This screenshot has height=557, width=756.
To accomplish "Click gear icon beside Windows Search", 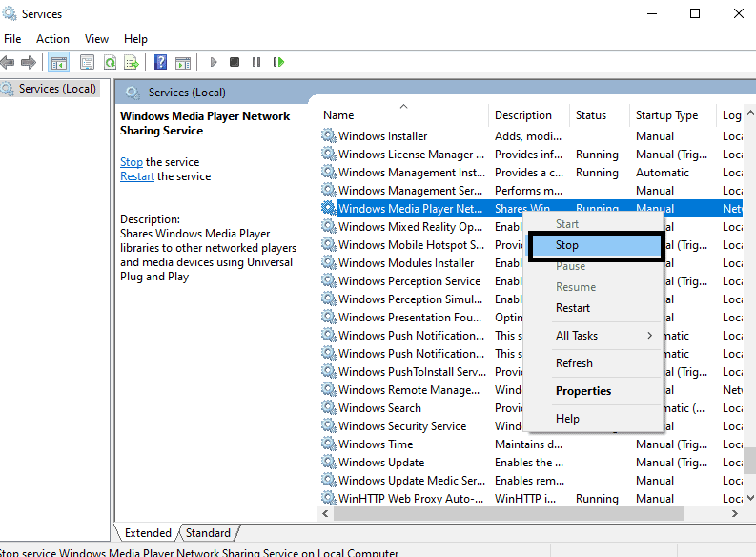I will point(329,407).
